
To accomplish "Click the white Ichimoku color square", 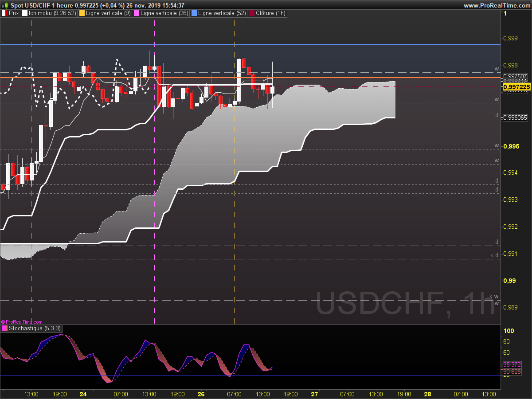I will [x=24, y=14].
